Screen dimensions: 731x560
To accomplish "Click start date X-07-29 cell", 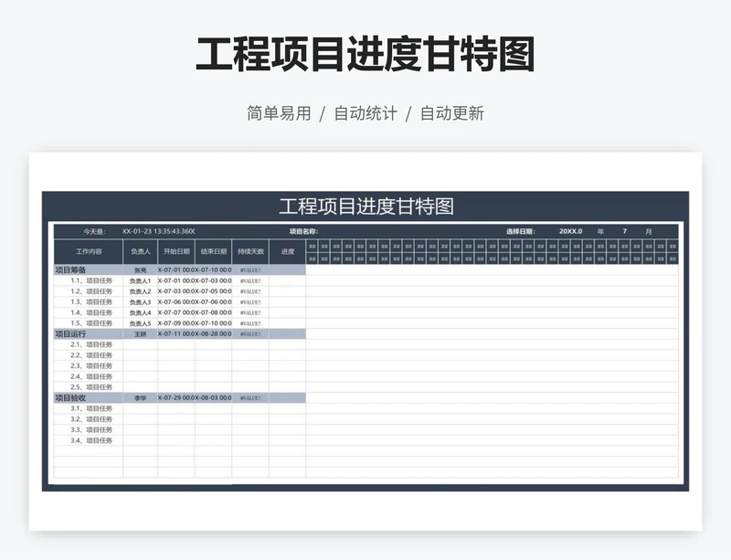I will (x=176, y=397).
